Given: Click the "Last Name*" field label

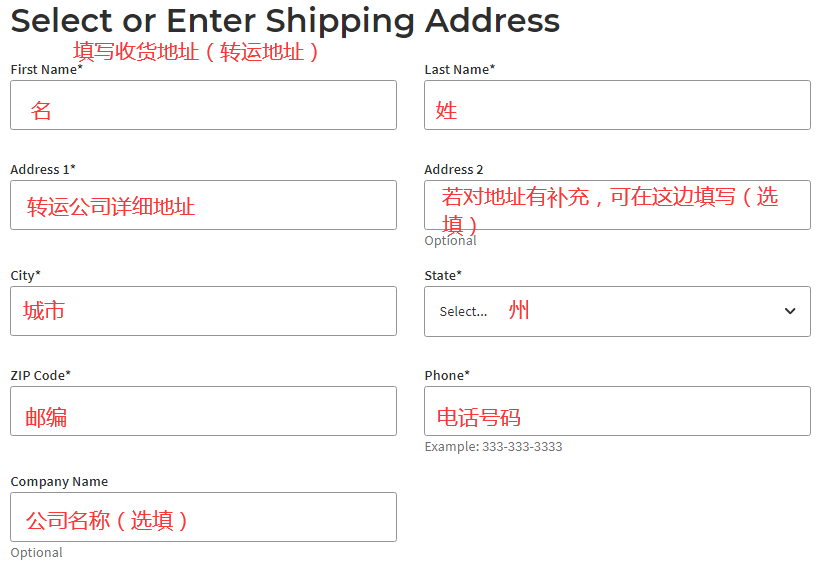Looking at the screenshot, I should 459,69.
